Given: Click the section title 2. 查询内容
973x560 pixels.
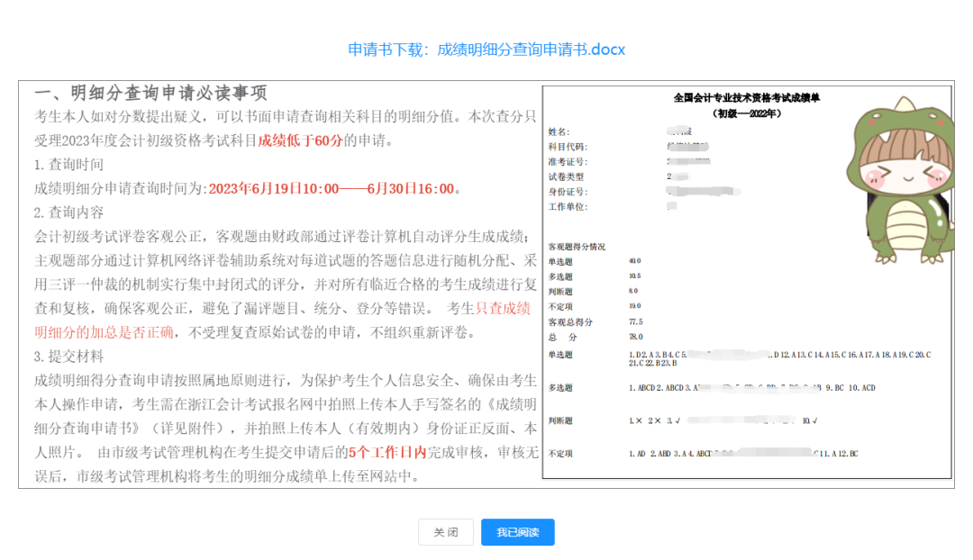Looking at the screenshot, I should coord(68,213).
